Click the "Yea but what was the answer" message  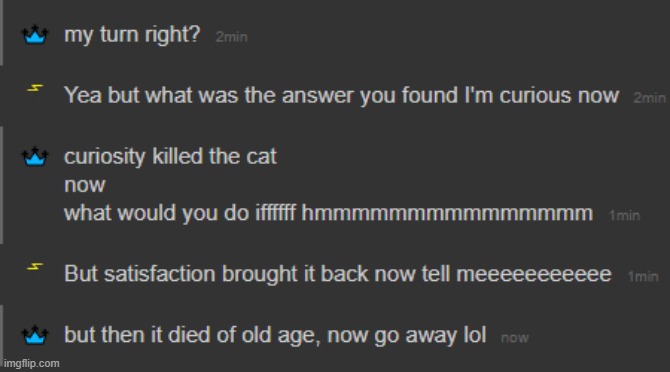click(341, 95)
